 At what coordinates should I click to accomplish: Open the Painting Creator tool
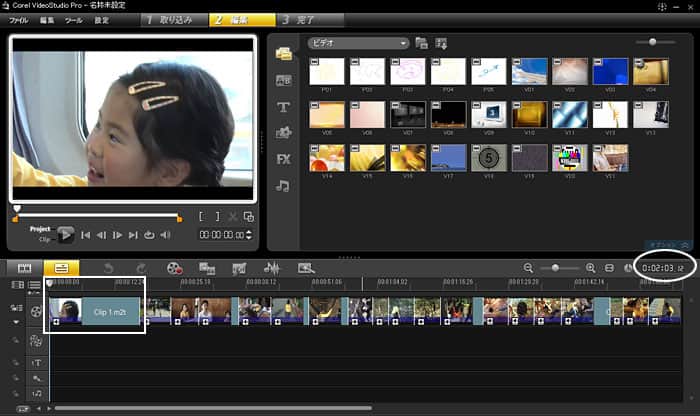click(x=239, y=268)
